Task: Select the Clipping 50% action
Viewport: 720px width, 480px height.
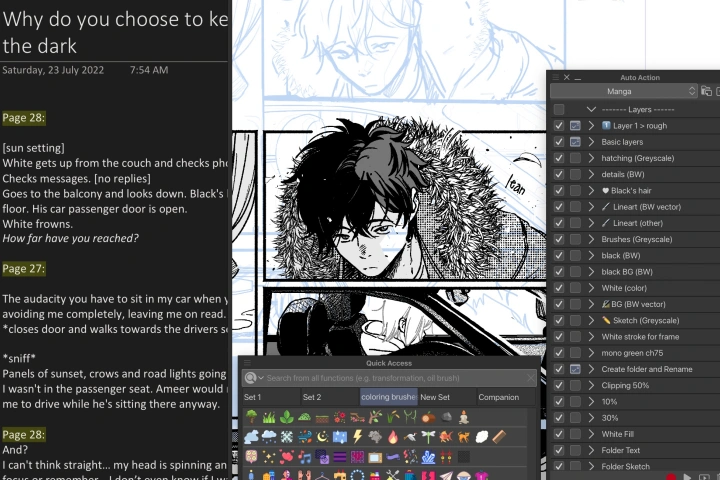Action: [x=625, y=385]
